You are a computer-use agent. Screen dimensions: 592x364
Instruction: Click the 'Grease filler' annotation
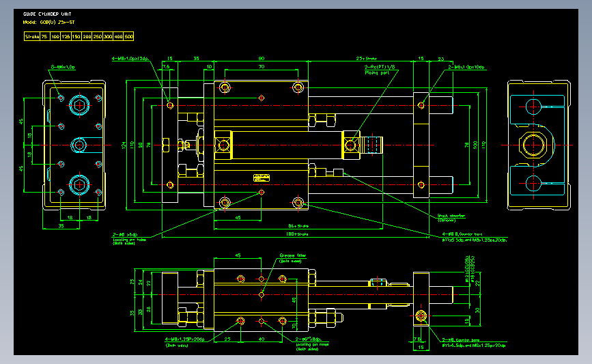(x=293, y=255)
